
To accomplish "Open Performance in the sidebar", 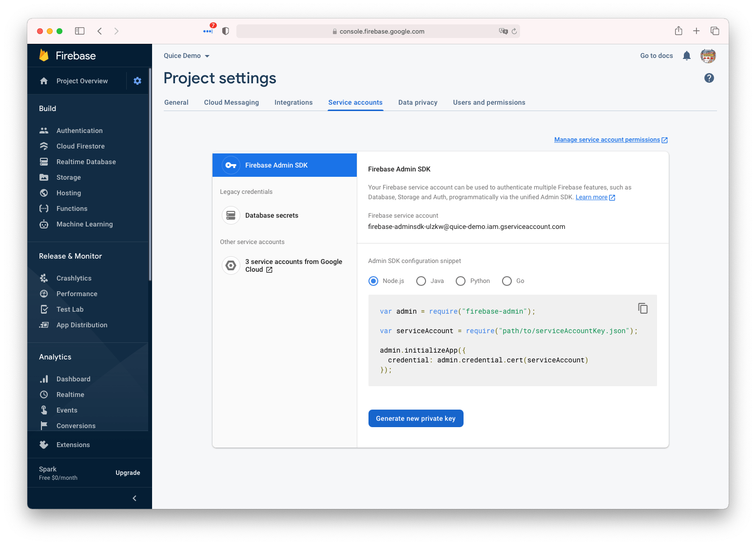I will [x=77, y=294].
